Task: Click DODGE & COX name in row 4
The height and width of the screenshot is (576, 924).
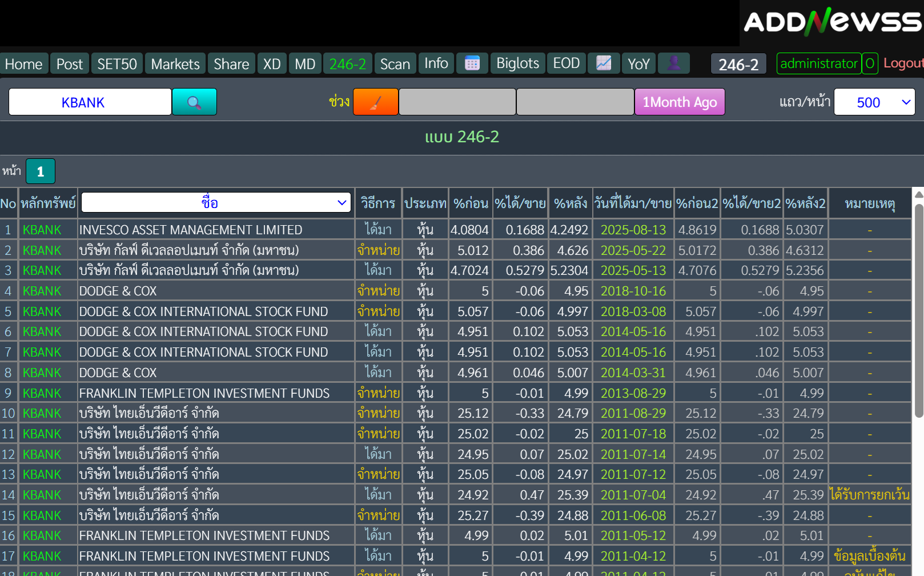Action: point(118,291)
